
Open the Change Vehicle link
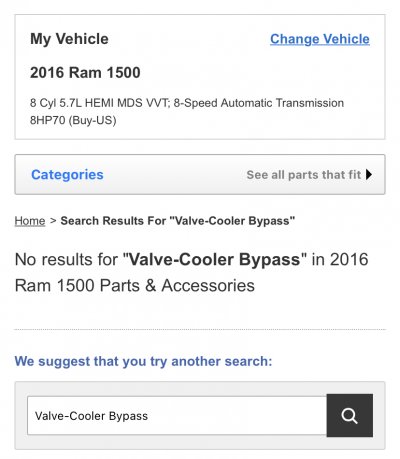(320, 39)
